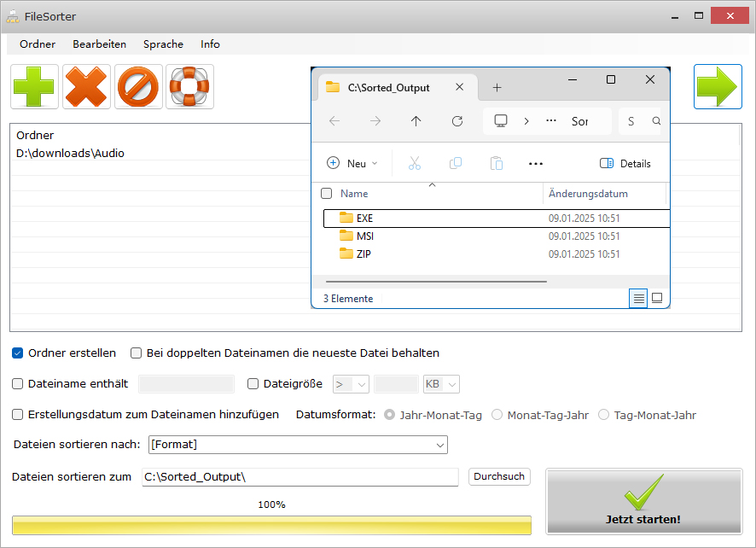This screenshot has height=548, width=756.
Task: Go forward in the Explorer window
Action: click(375, 120)
